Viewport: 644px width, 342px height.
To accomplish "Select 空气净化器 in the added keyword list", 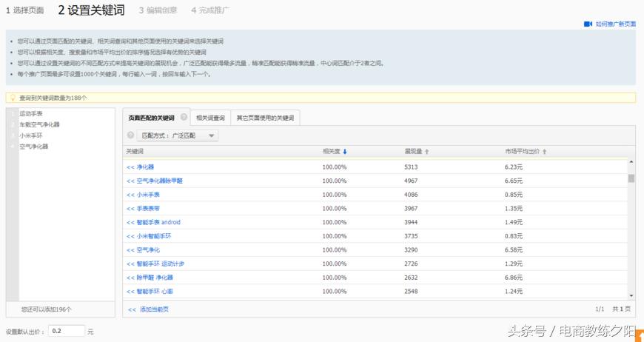I will click(x=33, y=146).
